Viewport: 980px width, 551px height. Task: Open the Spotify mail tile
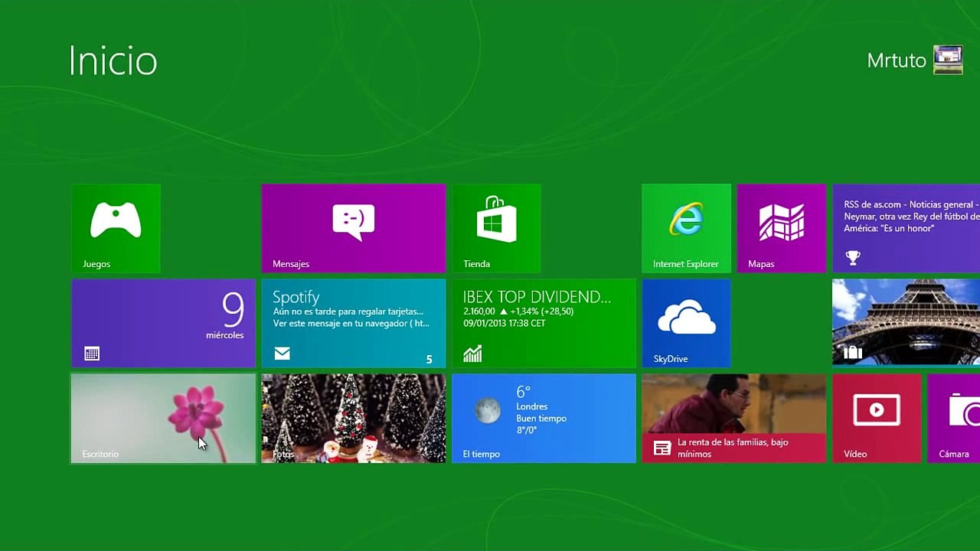coord(353,323)
